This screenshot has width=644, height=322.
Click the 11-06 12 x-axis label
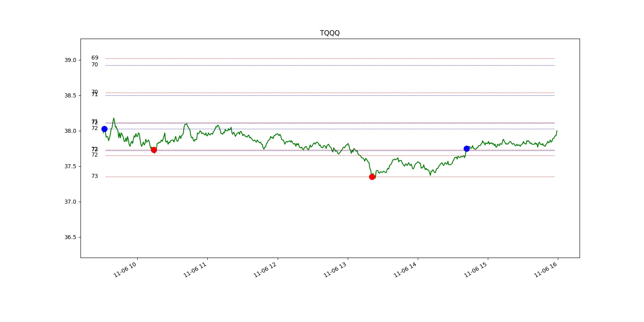pos(266,269)
